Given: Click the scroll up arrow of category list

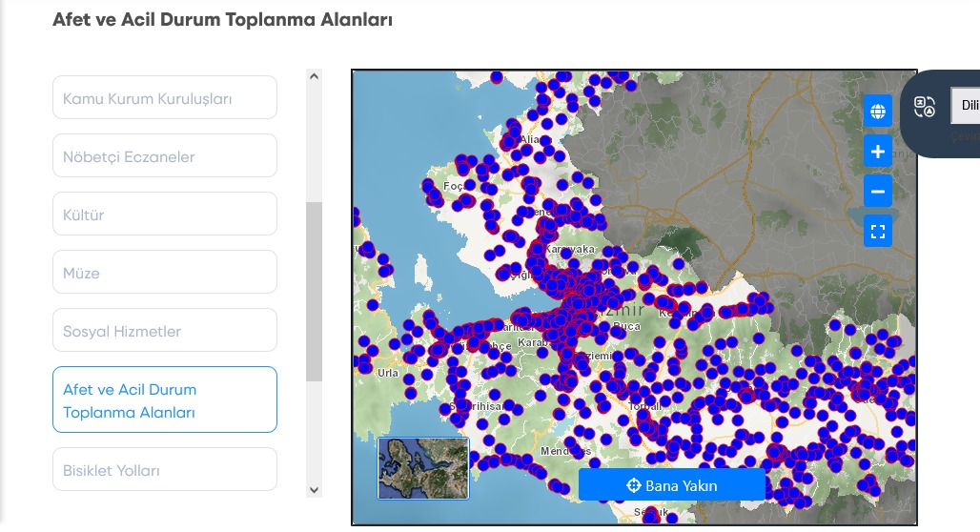Looking at the screenshot, I should point(314,76).
